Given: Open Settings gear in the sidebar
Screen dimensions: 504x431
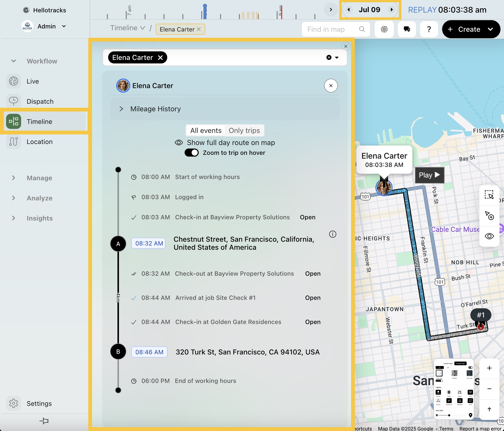Looking at the screenshot, I should click(14, 403).
